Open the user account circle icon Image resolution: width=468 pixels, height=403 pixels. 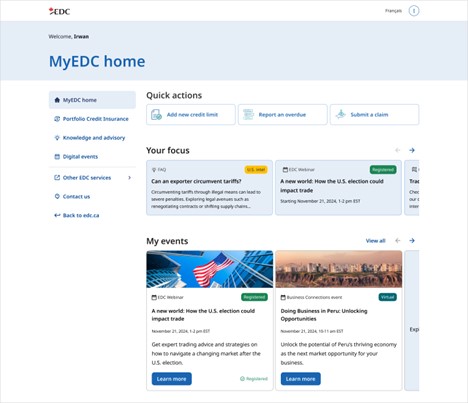coord(414,11)
